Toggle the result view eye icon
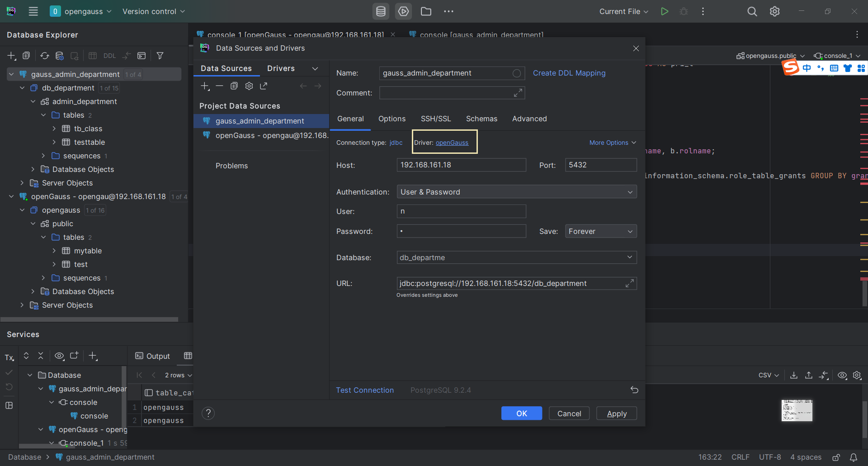The height and width of the screenshot is (466, 868). click(x=842, y=376)
